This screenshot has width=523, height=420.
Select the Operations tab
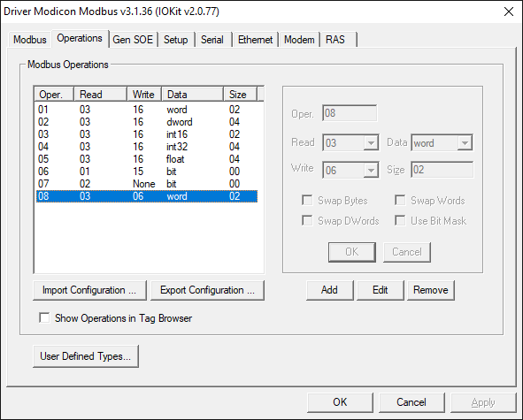[x=80, y=38]
